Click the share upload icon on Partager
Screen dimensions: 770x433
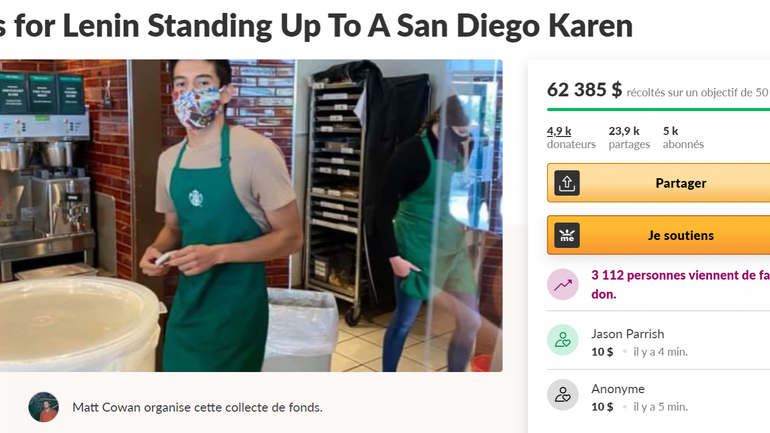click(x=567, y=183)
